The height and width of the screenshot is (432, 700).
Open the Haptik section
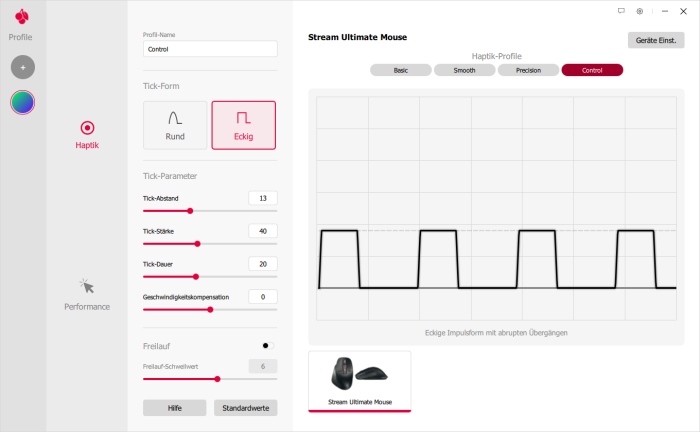[87, 134]
